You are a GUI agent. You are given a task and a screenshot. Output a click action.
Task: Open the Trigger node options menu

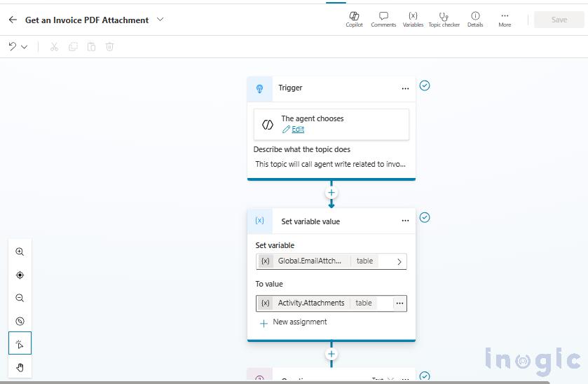coord(405,88)
